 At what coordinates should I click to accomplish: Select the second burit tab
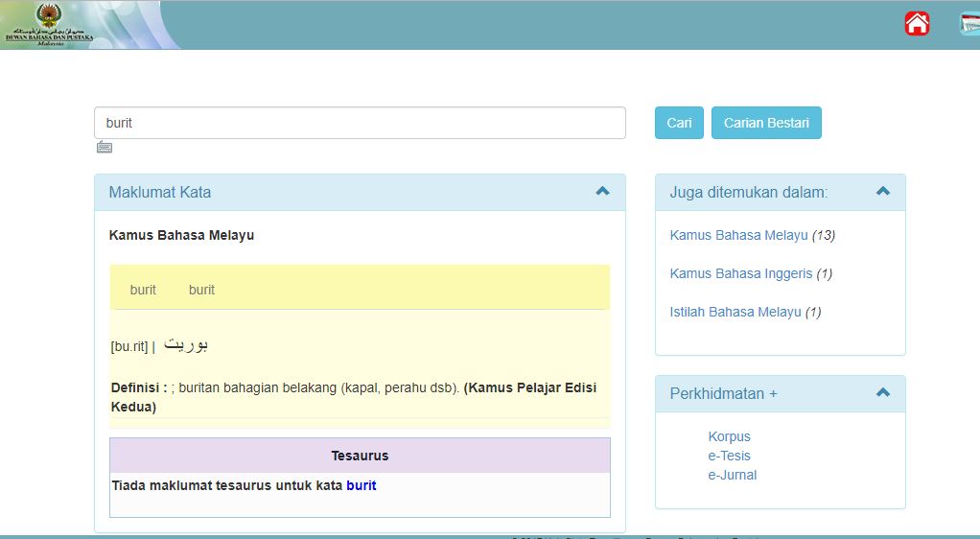click(201, 290)
